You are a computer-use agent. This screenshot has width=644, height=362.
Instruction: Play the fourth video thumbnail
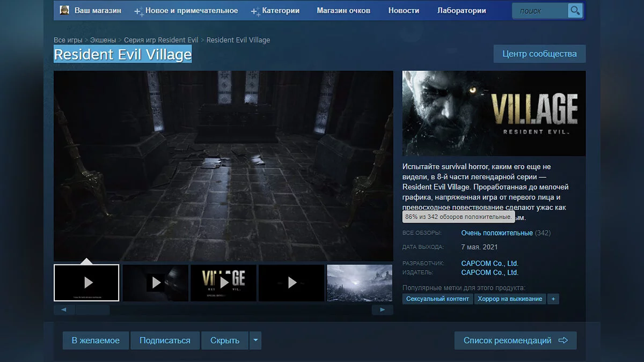coord(291,283)
